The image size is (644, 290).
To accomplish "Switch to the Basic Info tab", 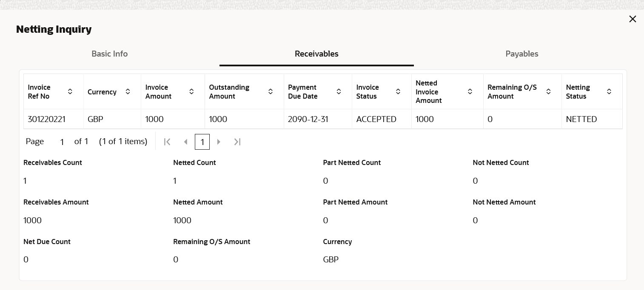I will [x=110, y=54].
